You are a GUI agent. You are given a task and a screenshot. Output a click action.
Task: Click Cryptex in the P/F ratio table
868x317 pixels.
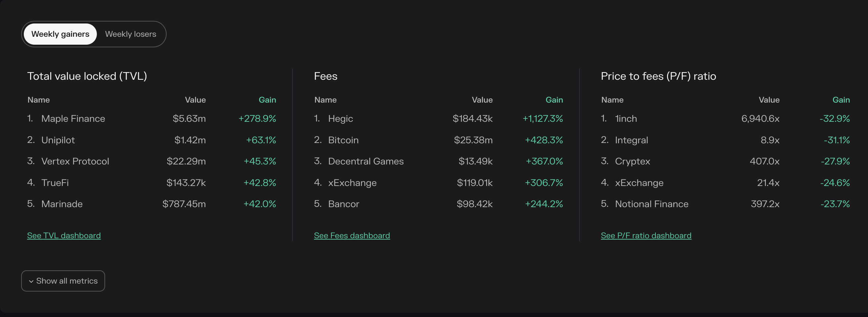[632, 161]
